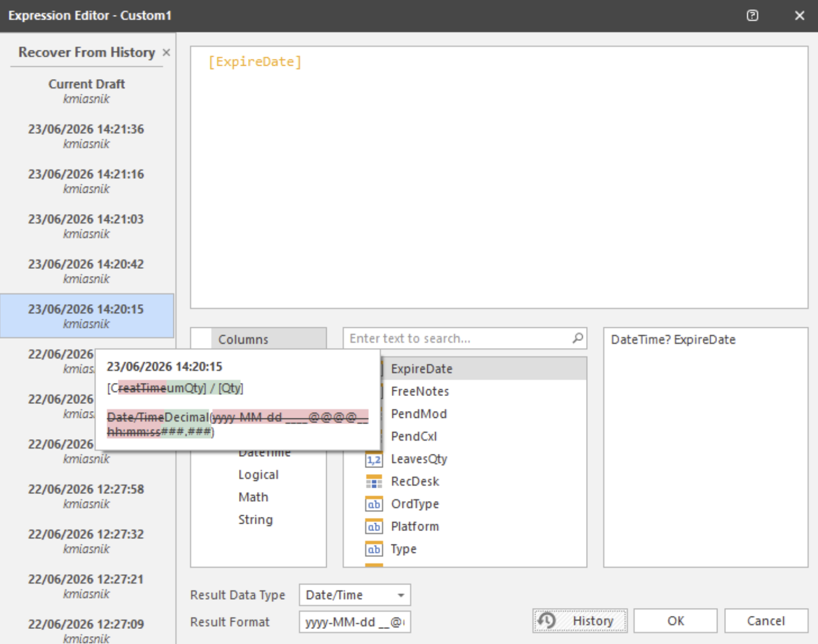818x644 pixels.
Task: Click the help icon in title bar
Action: click(752, 16)
